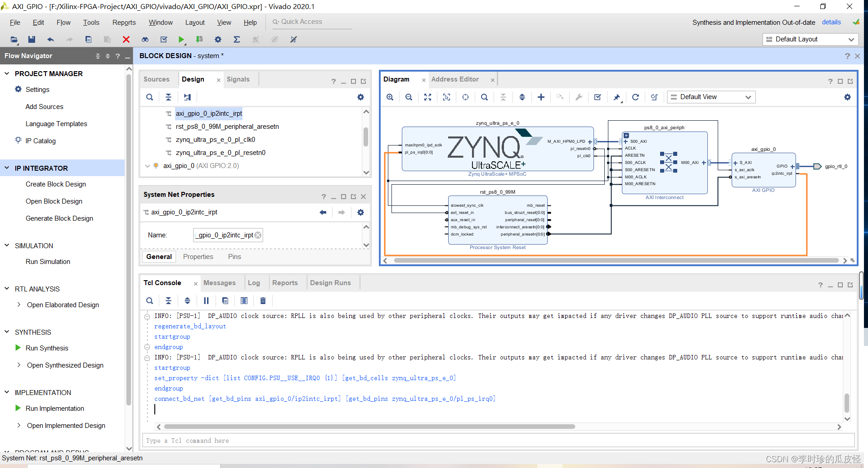Select Pins tab in net properties

tap(234, 257)
